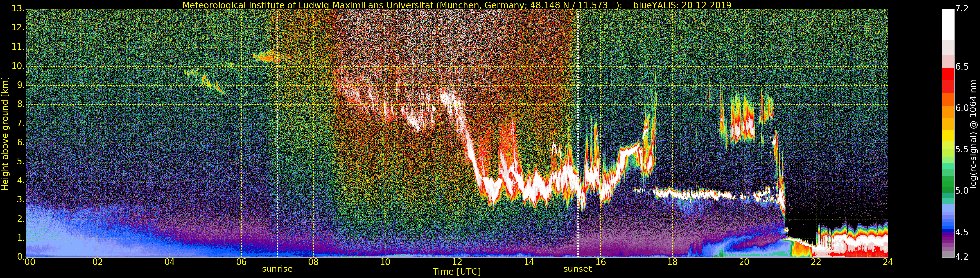980x278 pixels.
Task: Click the white top section of the colorbar
Action: pos(948,25)
